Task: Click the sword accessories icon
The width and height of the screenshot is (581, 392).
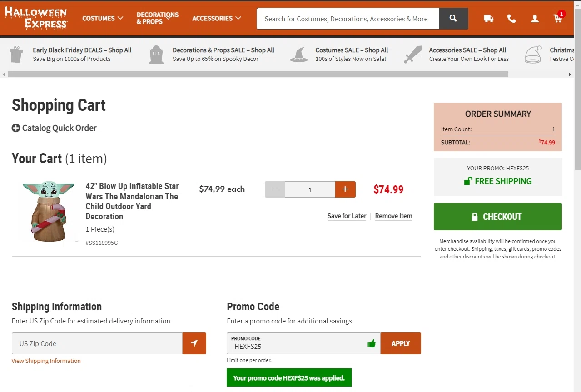Action: tap(413, 55)
